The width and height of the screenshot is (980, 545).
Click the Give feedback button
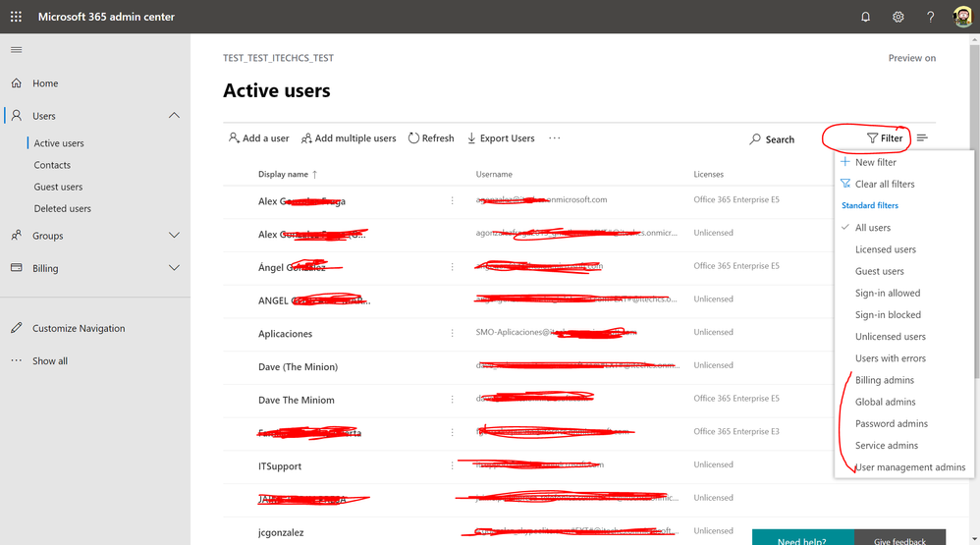click(900, 537)
